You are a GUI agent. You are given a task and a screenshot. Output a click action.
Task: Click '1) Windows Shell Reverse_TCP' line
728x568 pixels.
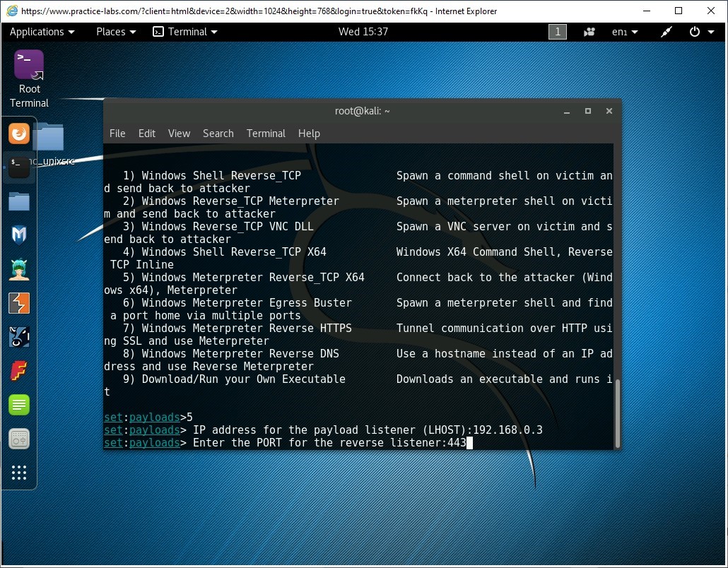pos(212,175)
